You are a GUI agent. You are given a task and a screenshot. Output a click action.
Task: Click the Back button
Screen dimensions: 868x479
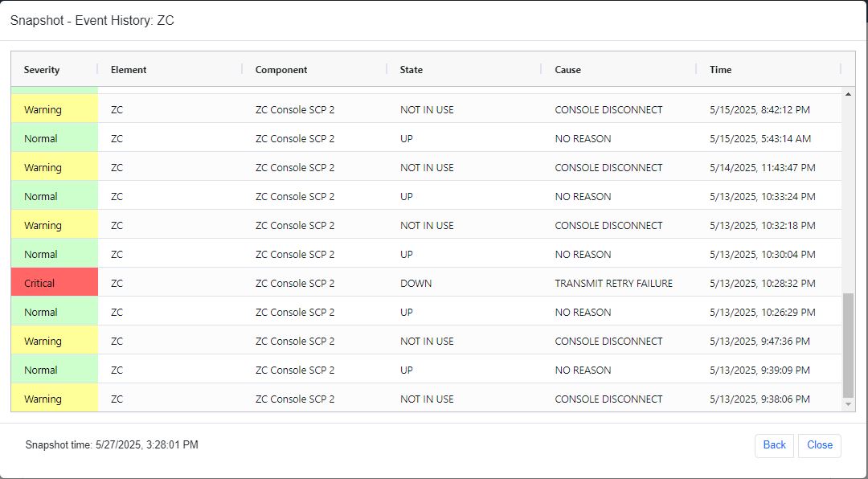point(774,445)
